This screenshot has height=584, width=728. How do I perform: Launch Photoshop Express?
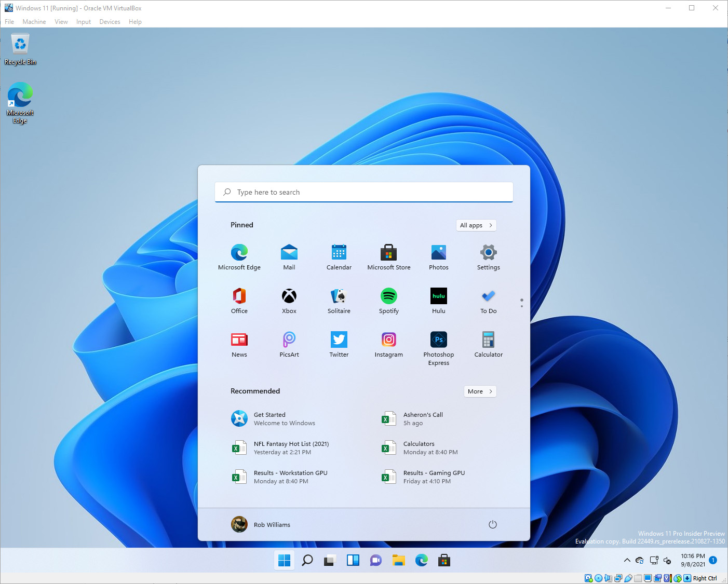click(439, 348)
